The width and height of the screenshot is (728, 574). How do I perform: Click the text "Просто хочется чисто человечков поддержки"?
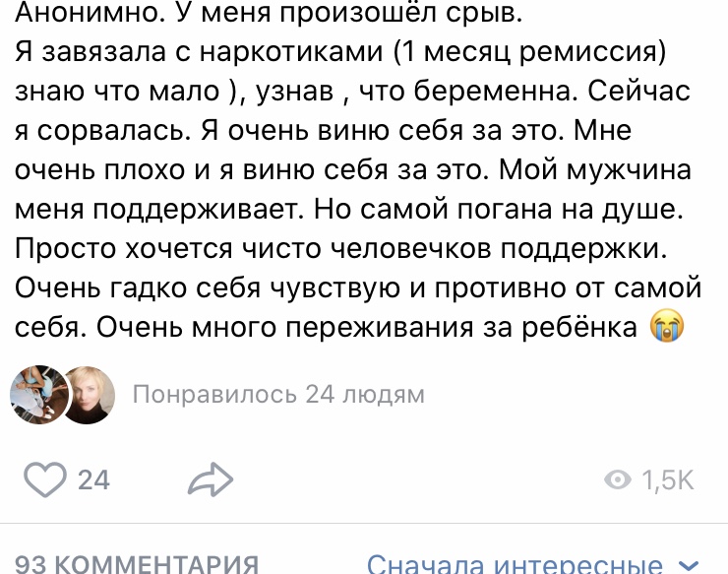[x=342, y=248]
